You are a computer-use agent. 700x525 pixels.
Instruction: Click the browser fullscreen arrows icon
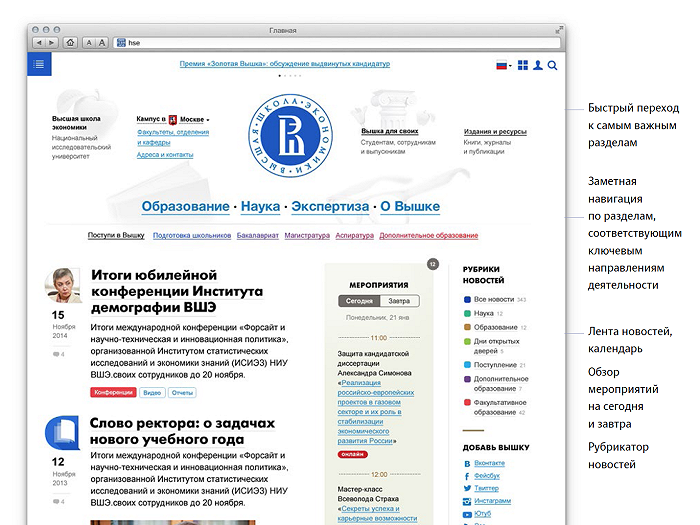pos(558,30)
